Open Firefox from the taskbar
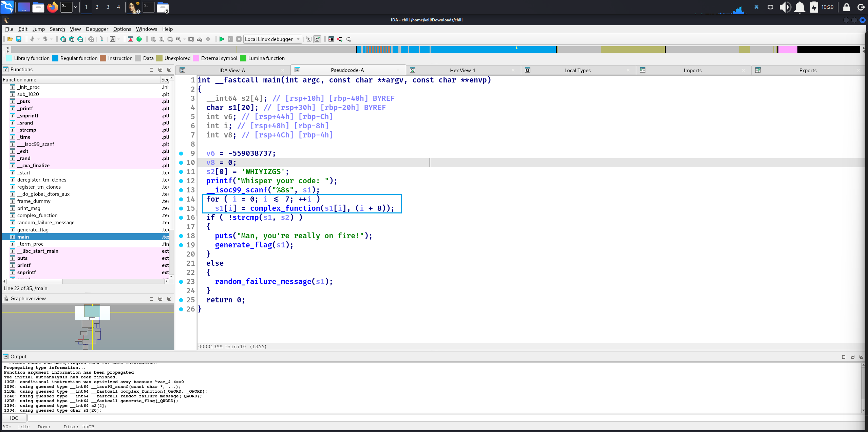This screenshot has width=868, height=432. [52, 7]
